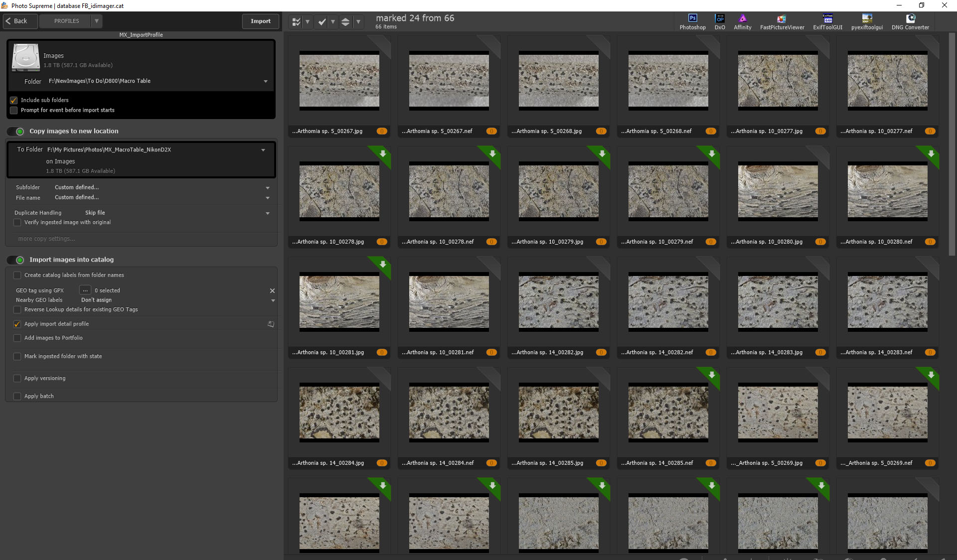Select thumbnail Arthomia sp. 5_00268.nef
This screenshot has height=560, width=957.
(x=668, y=80)
